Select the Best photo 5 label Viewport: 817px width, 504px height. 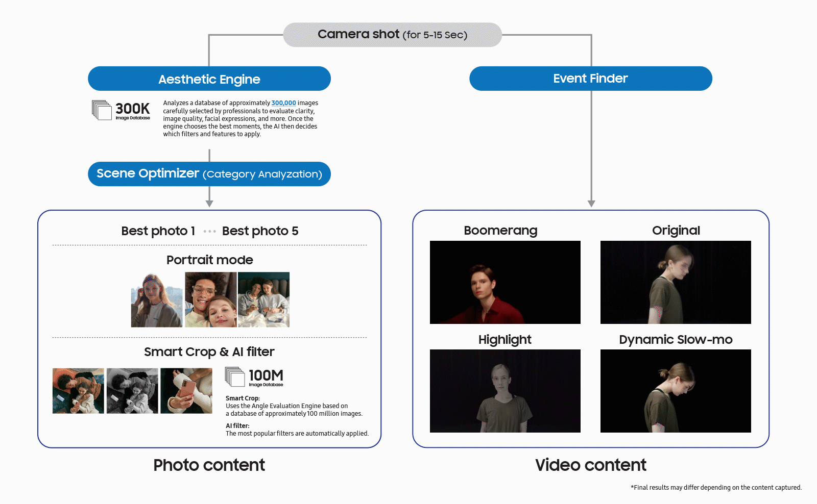click(x=260, y=231)
